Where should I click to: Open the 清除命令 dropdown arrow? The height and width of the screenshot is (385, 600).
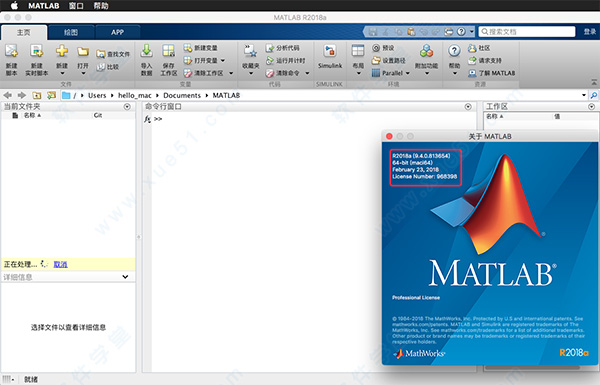click(307, 73)
